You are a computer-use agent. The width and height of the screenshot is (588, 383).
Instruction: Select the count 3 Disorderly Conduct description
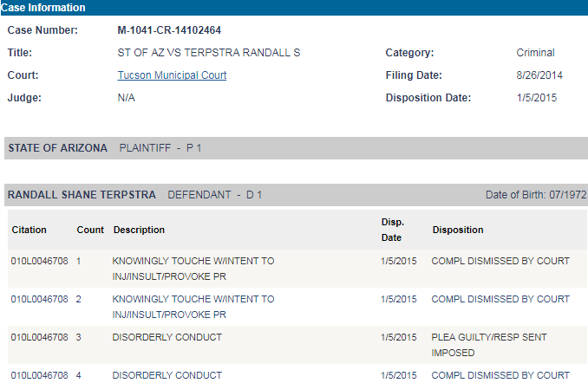click(x=167, y=337)
